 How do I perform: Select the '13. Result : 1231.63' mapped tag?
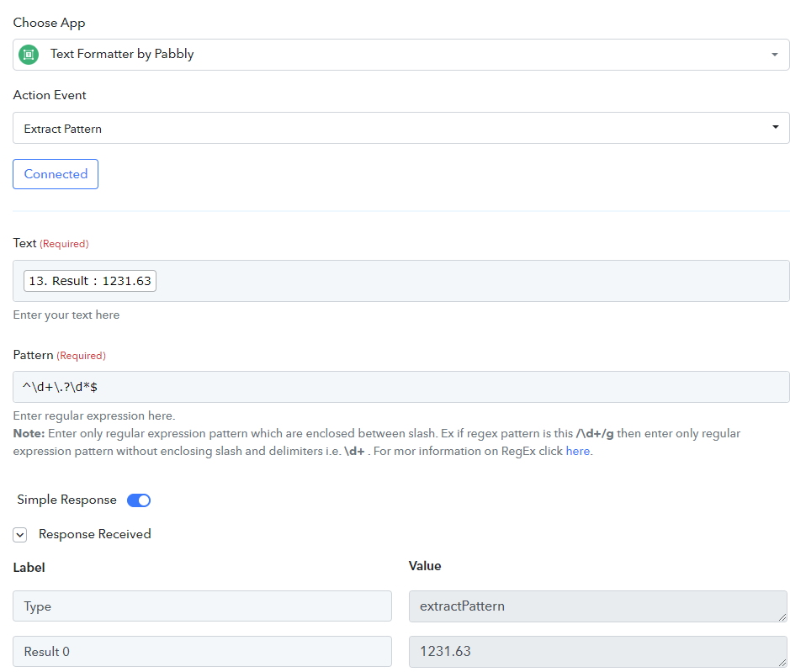[90, 281]
